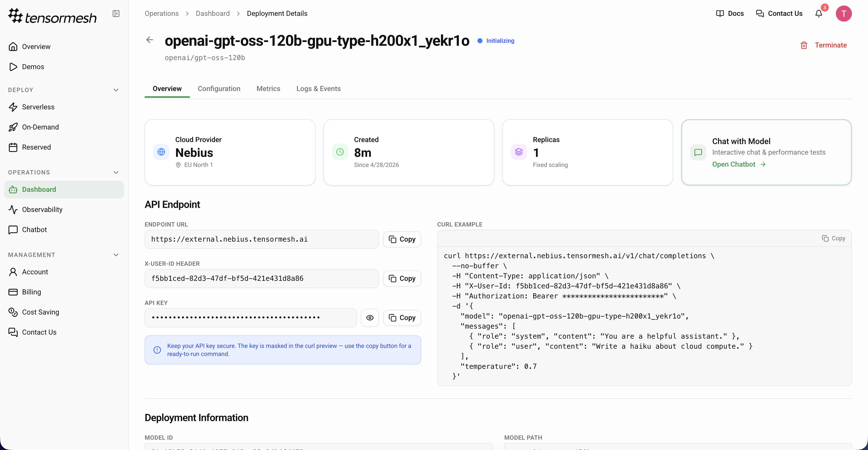Click the X-User-ID header field
868x450 pixels.
pyautogui.click(x=261, y=278)
